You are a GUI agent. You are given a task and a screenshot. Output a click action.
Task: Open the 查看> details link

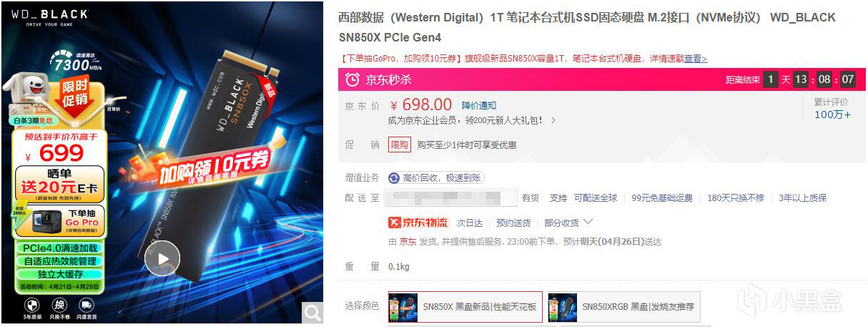(696, 59)
